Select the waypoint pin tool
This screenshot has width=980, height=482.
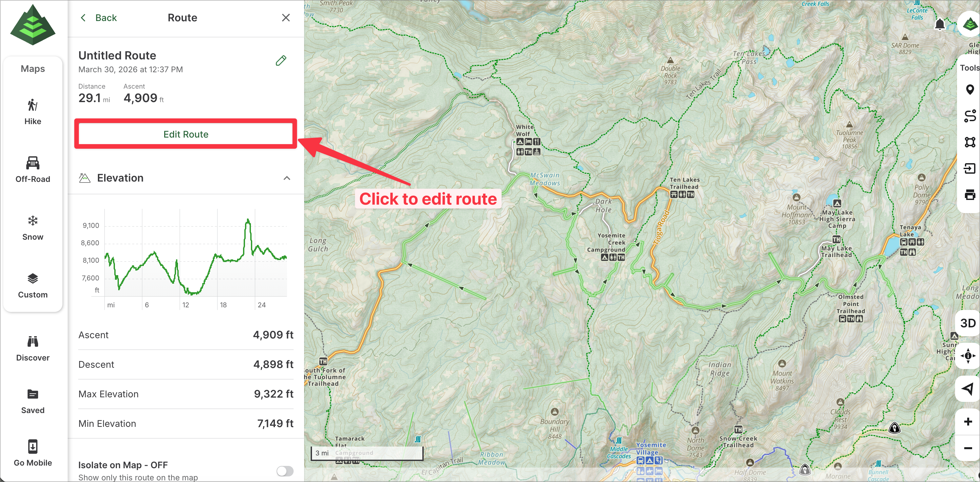[x=969, y=90]
